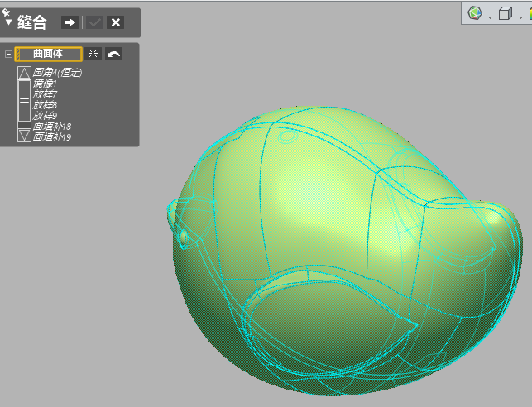The width and height of the screenshot is (532, 407).
Task: Select 放样7 in the list
Action: 46,94
